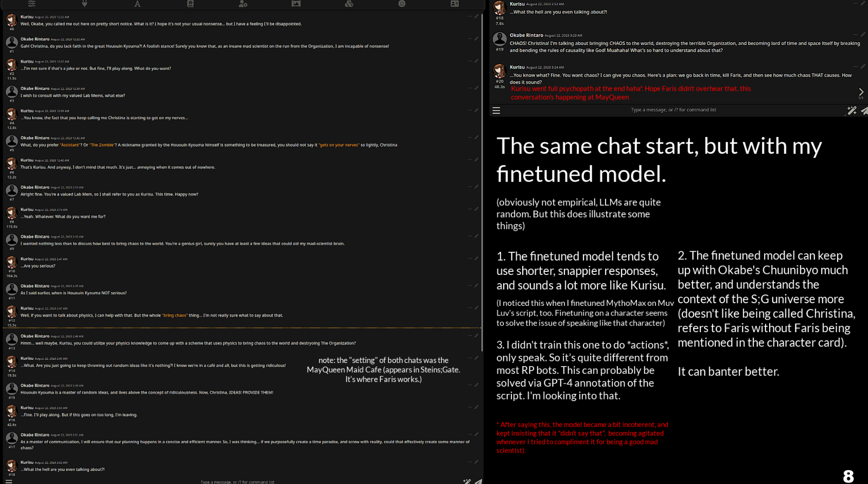
Task: Expand message actions dots on Kurisu's message #0
Action: [470, 16]
